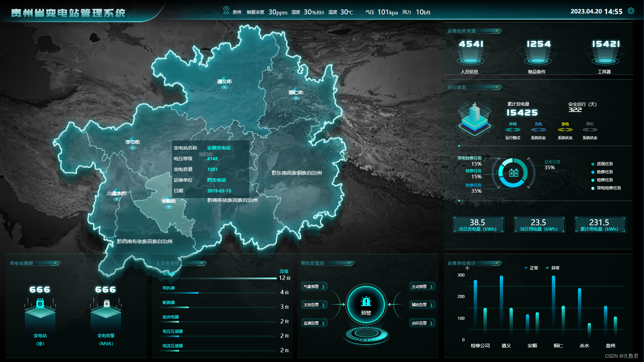
Task: Toggle the 停机 系统状态 indicator
Action: click(x=590, y=130)
